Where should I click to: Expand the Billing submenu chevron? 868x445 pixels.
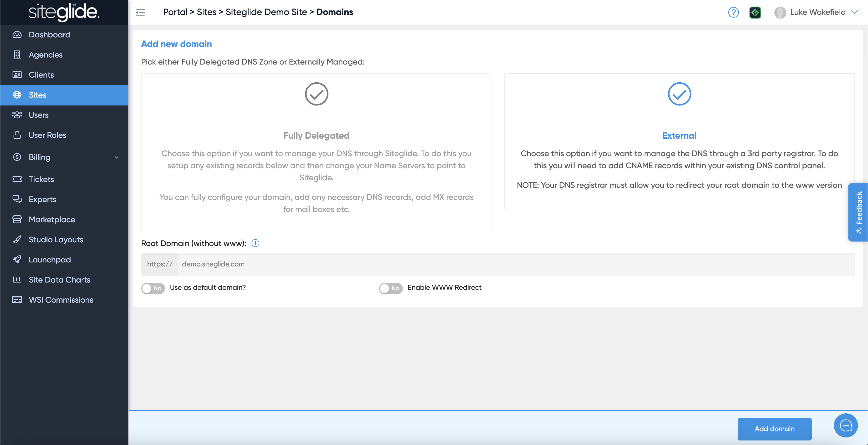tap(117, 157)
